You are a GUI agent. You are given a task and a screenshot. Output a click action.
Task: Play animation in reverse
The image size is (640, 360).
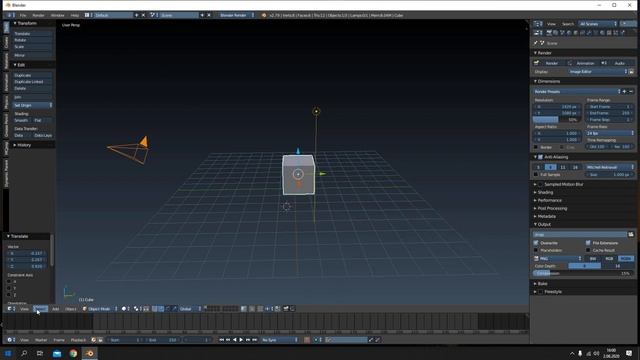(235, 340)
